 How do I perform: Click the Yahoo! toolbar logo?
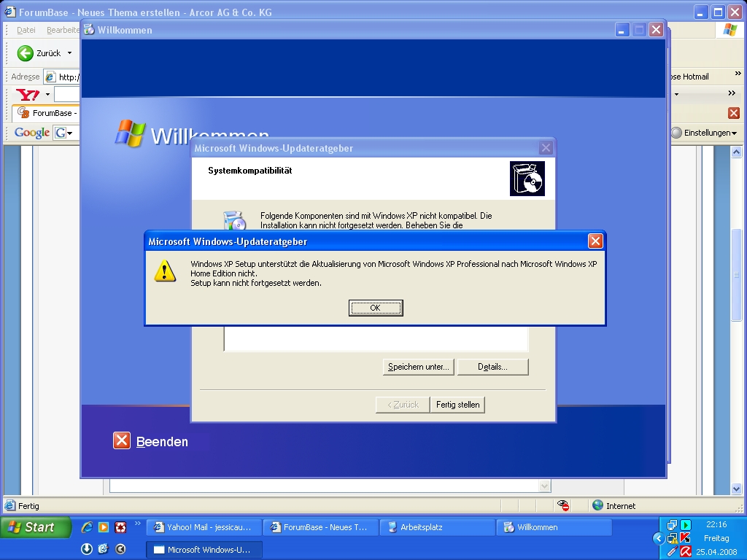pyautogui.click(x=28, y=94)
